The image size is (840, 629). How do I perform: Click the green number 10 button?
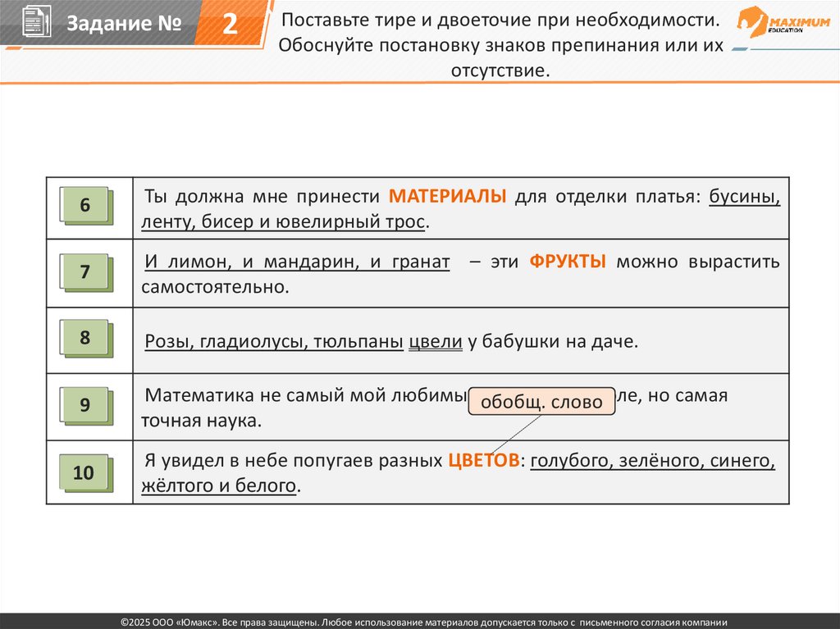85,472
